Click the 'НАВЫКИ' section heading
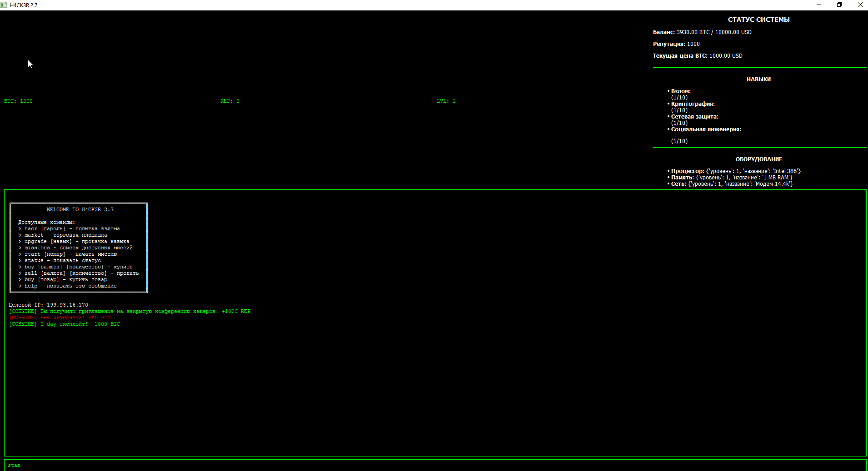The height and width of the screenshot is (471, 868). click(x=758, y=79)
